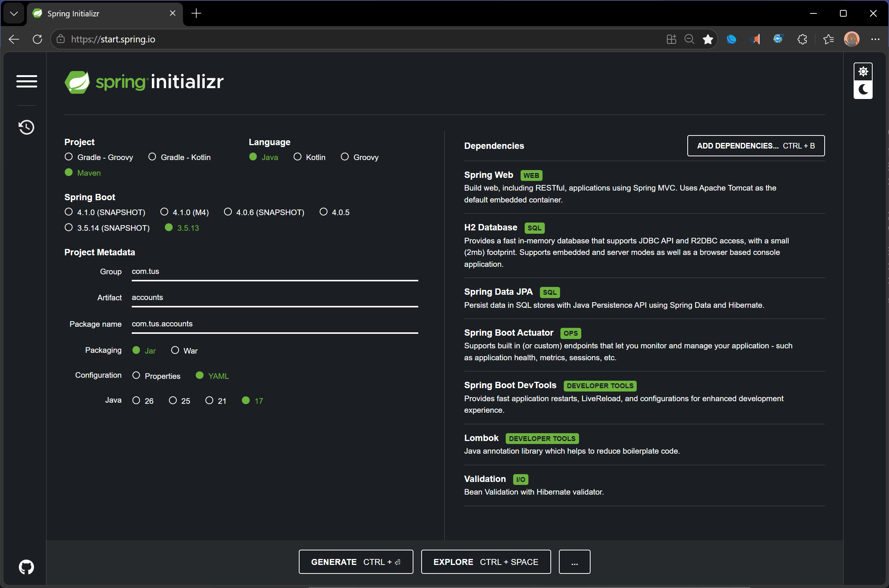Select Maven project type
Screen dimensions: 889x588
[83, 173]
